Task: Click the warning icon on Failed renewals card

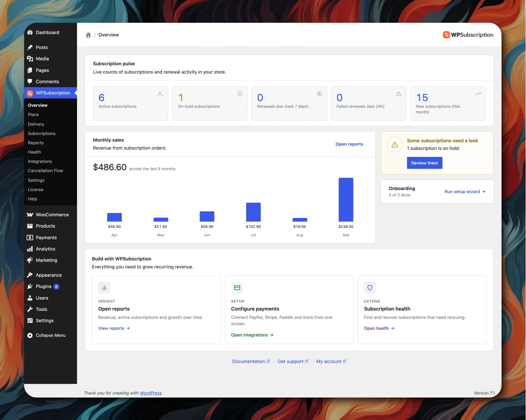Action: click(x=399, y=94)
